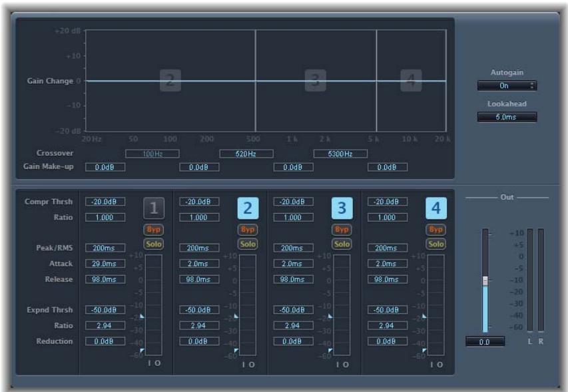Click the 5300Hz crossover line in graph
The height and width of the screenshot is (392, 568).
(x=376, y=81)
